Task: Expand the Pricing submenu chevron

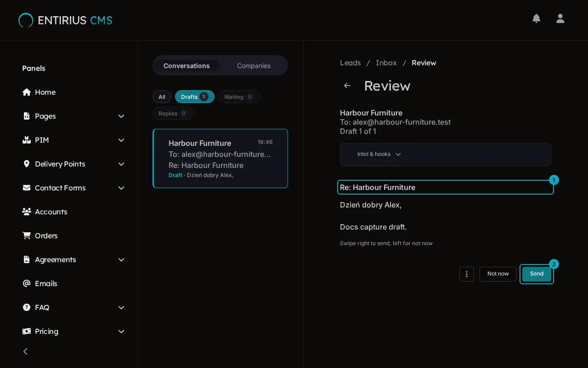Action: pos(121,331)
